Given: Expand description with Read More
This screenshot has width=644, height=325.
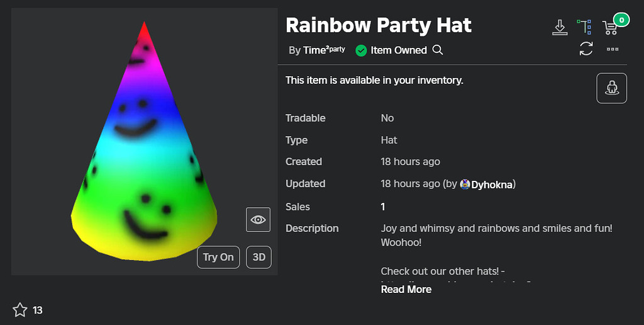Looking at the screenshot, I should click(x=406, y=289).
